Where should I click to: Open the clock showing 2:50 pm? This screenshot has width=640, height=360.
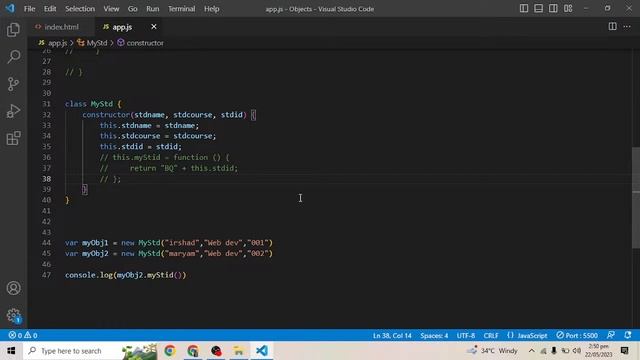coord(599,351)
